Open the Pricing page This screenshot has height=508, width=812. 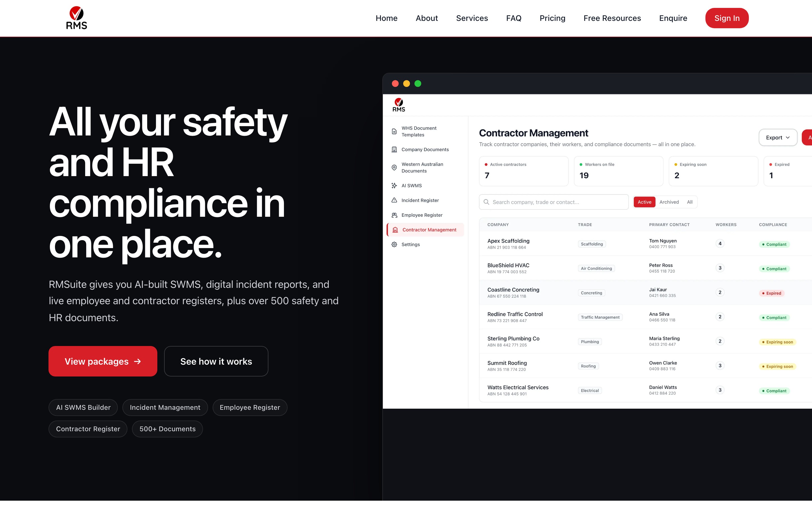(x=552, y=18)
